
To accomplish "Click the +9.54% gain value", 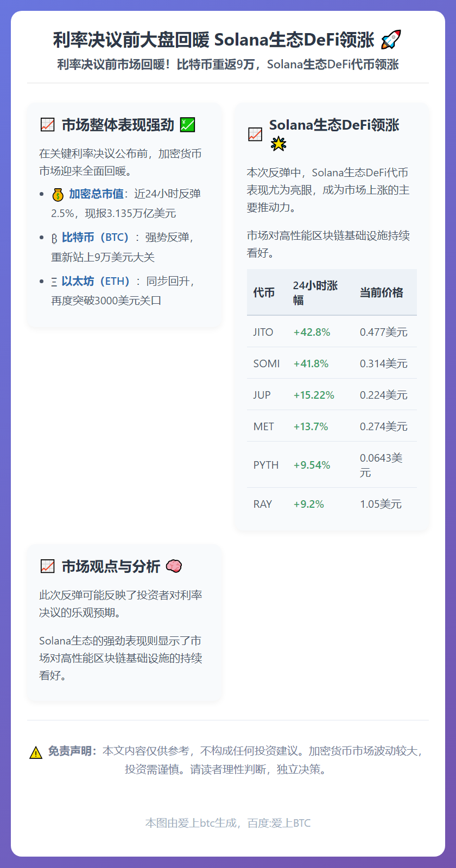I will tap(312, 465).
